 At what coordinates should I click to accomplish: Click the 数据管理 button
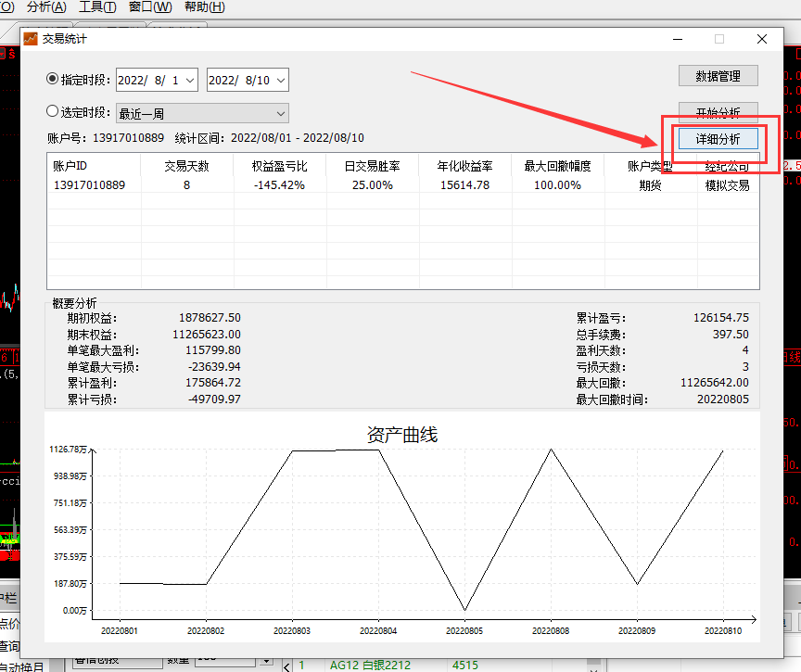pyautogui.click(x=718, y=76)
